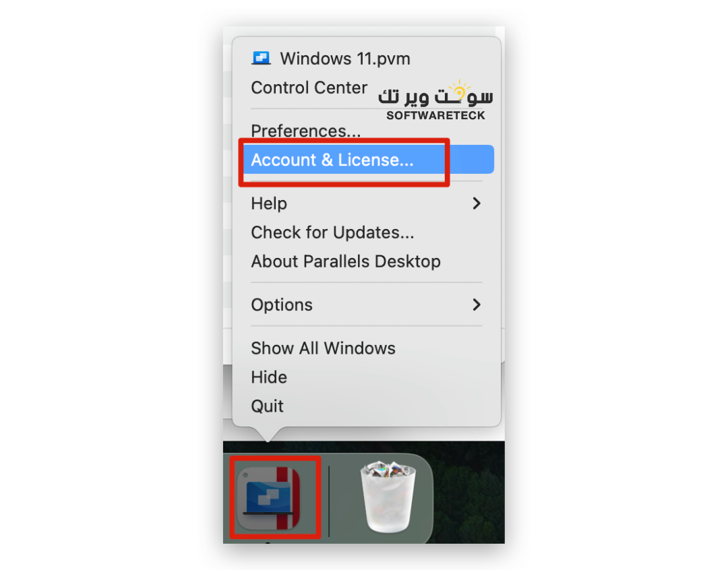The height and width of the screenshot is (570, 728).
Task: Open the Trash in the dock
Action: click(x=388, y=497)
